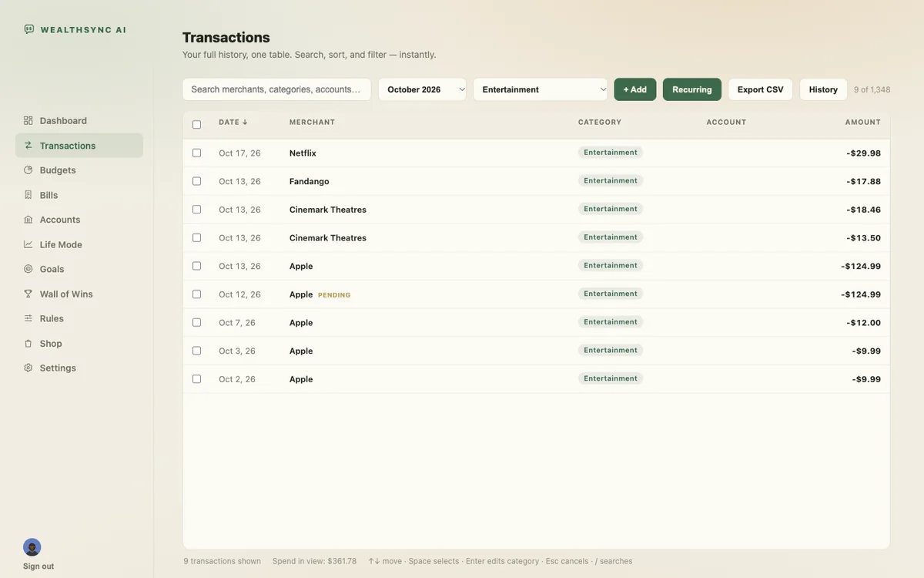Toggle the select-all checkbox in table header

pyautogui.click(x=196, y=125)
